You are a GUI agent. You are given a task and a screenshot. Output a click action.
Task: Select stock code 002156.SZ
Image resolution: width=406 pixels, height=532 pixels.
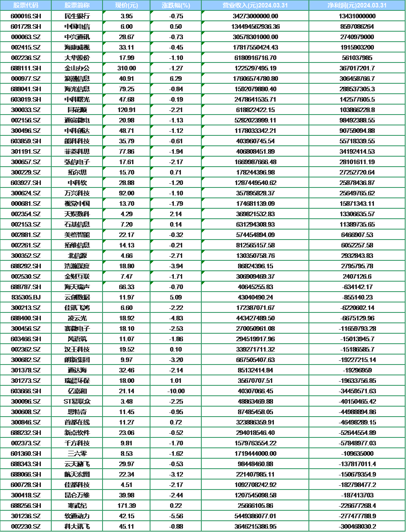[x=26, y=120]
